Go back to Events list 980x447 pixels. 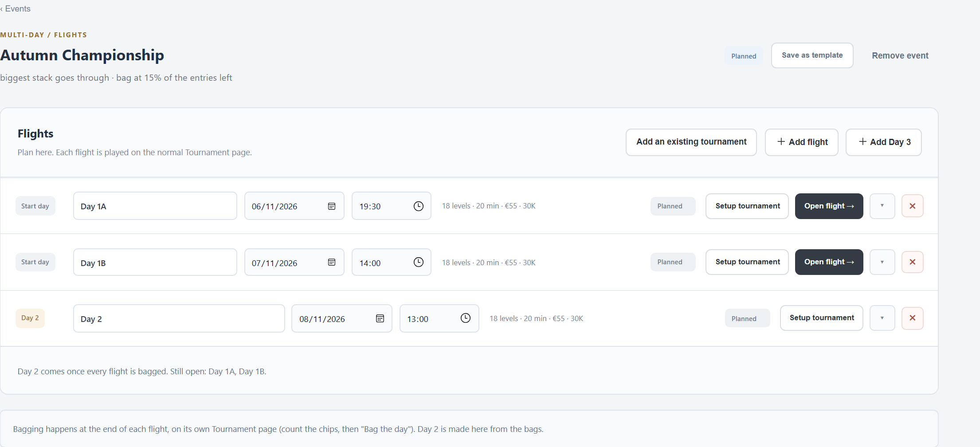point(16,9)
